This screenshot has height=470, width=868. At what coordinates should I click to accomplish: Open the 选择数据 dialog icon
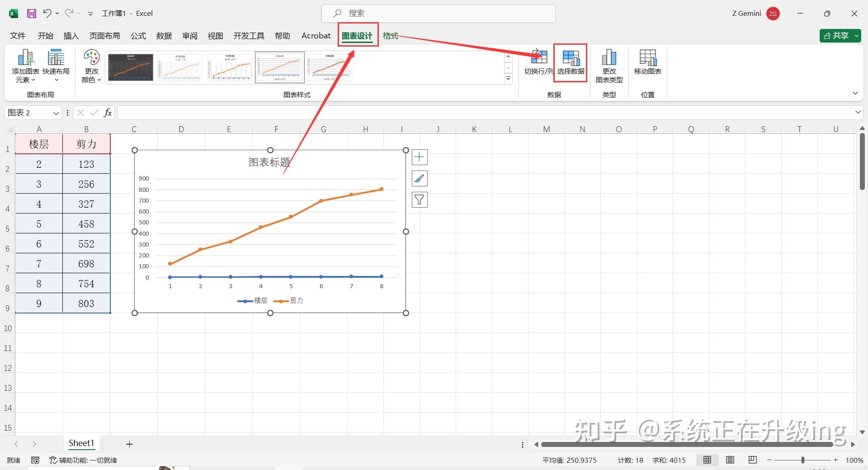point(571,62)
